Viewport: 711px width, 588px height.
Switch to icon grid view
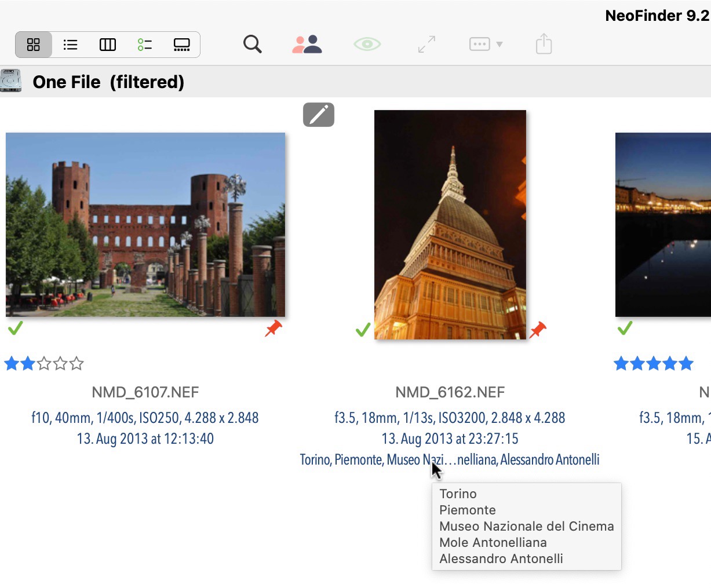click(34, 45)
